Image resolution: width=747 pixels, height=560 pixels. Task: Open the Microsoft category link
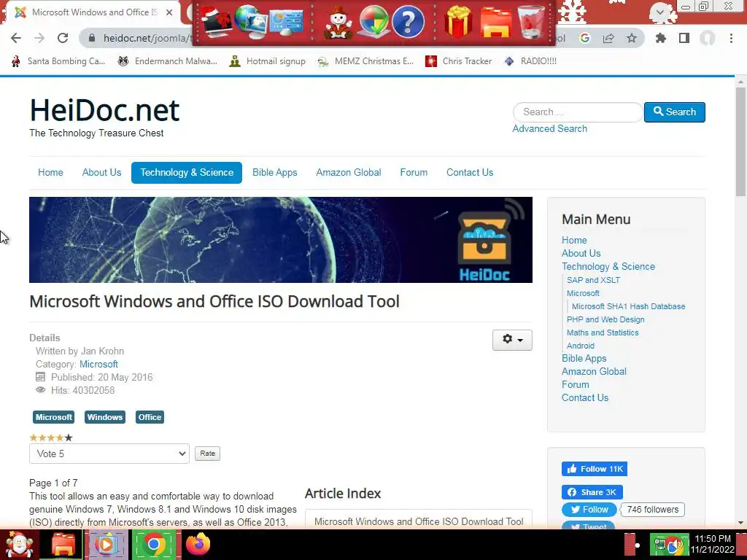(98, 365)
